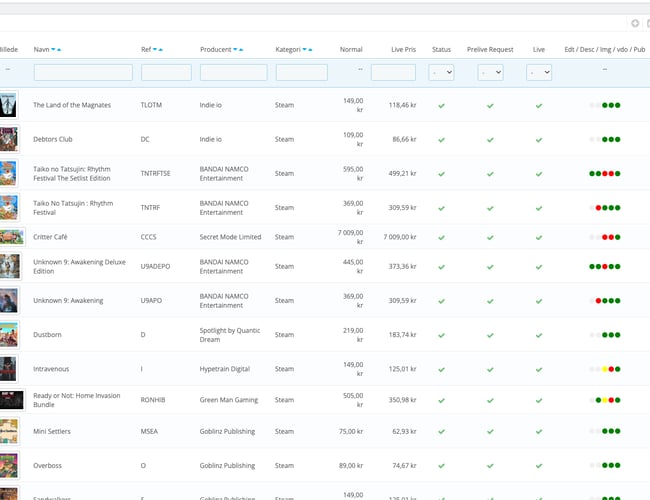
Task: Click Prelive Request checkmark for Critter Café
Action: [x=490, y=237]
